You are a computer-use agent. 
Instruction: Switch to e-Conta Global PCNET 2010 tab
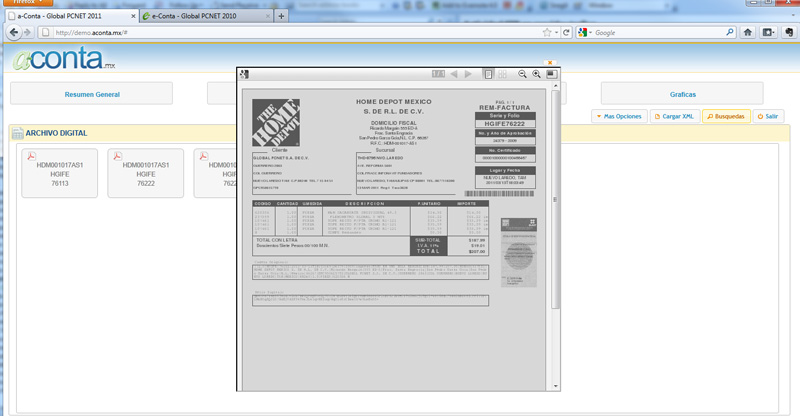(x=206, y=16)
